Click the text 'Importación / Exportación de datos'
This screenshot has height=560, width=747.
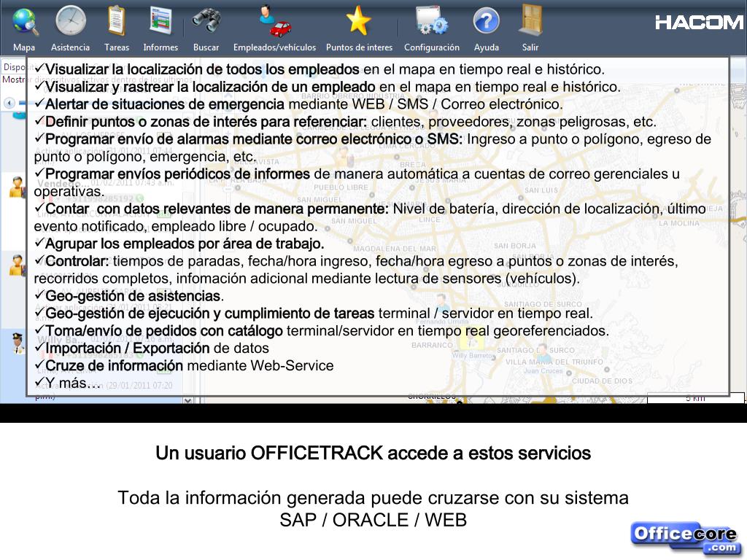152,348
